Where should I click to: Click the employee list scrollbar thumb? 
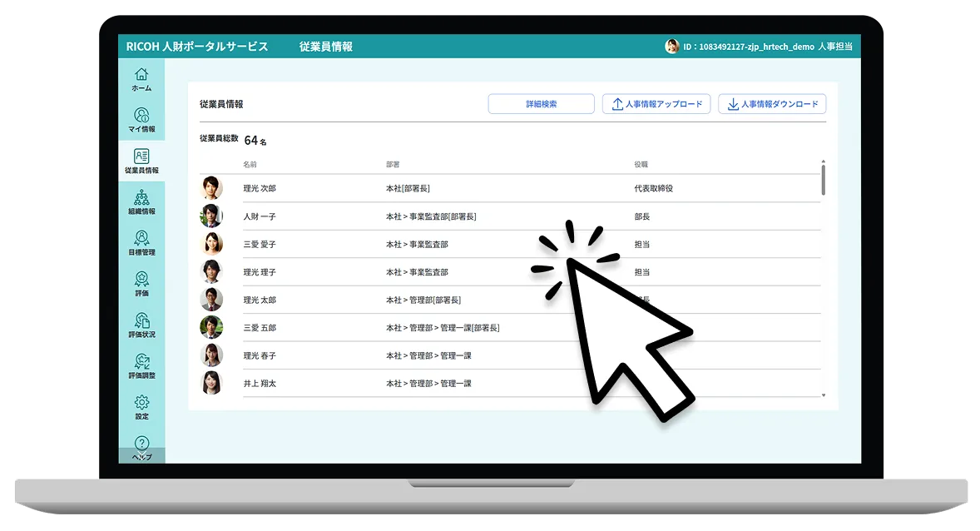(x=823, y=180)
